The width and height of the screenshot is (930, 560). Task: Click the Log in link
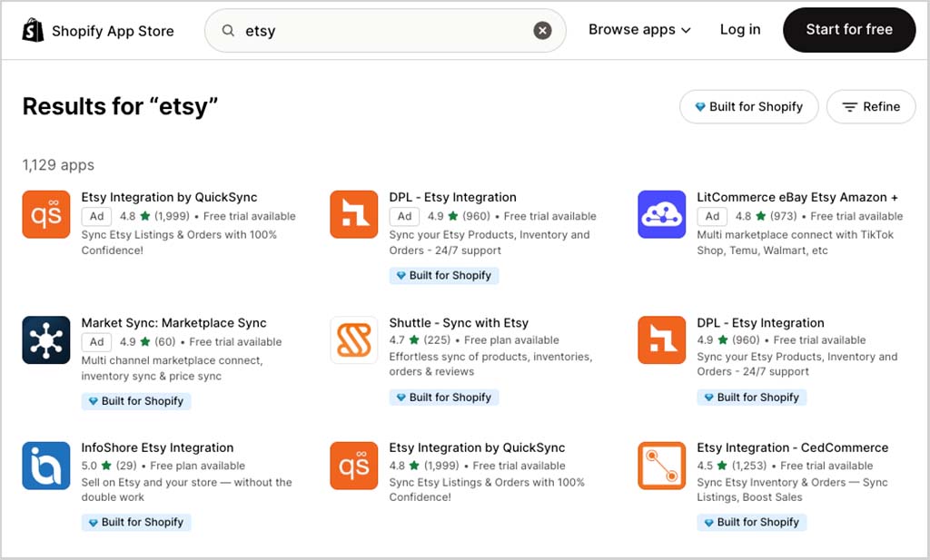point(740,30)
